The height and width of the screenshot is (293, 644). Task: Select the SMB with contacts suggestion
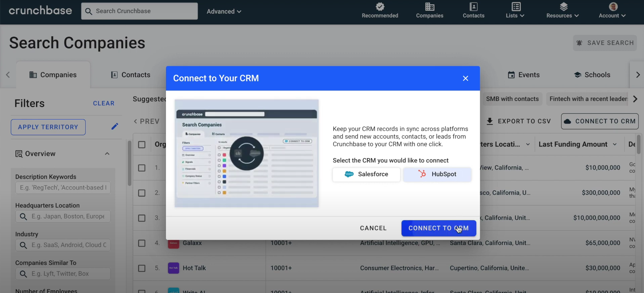(x=512, y=99)
